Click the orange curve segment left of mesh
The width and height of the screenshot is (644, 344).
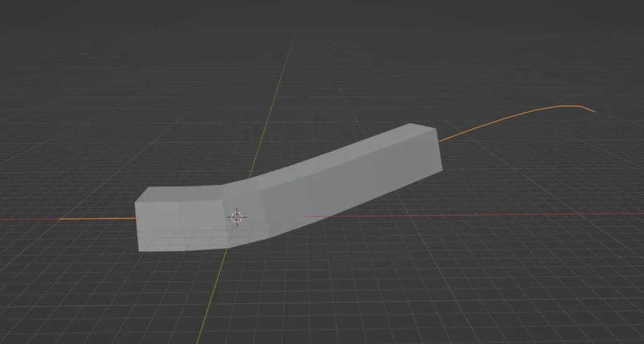click(x=99, y=218)
